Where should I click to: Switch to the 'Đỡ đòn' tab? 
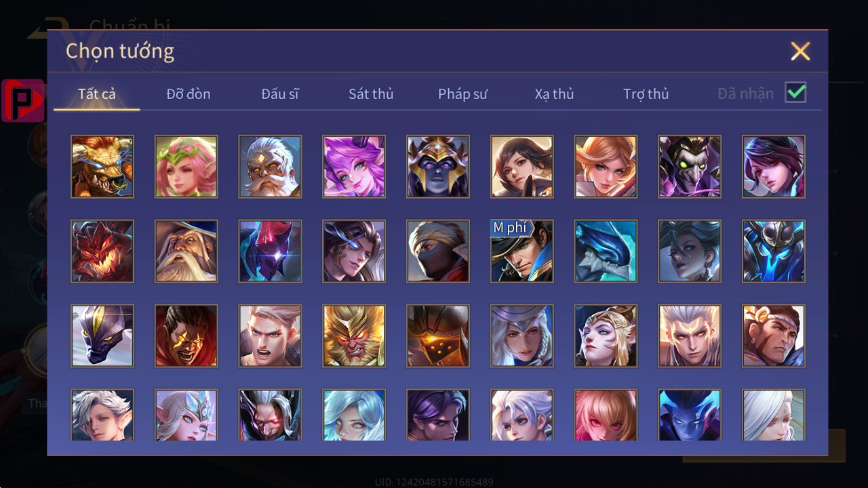point(189,94)
